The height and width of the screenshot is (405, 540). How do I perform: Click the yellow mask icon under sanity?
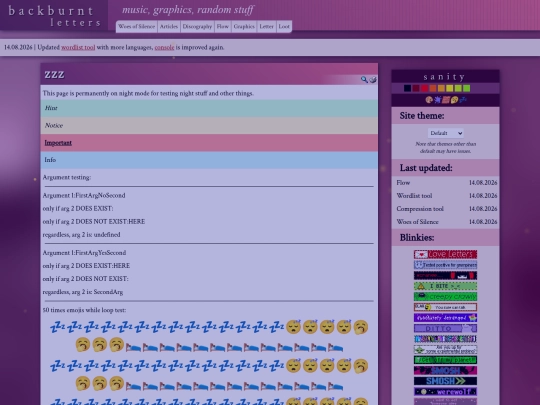click(x=454, y=100)
